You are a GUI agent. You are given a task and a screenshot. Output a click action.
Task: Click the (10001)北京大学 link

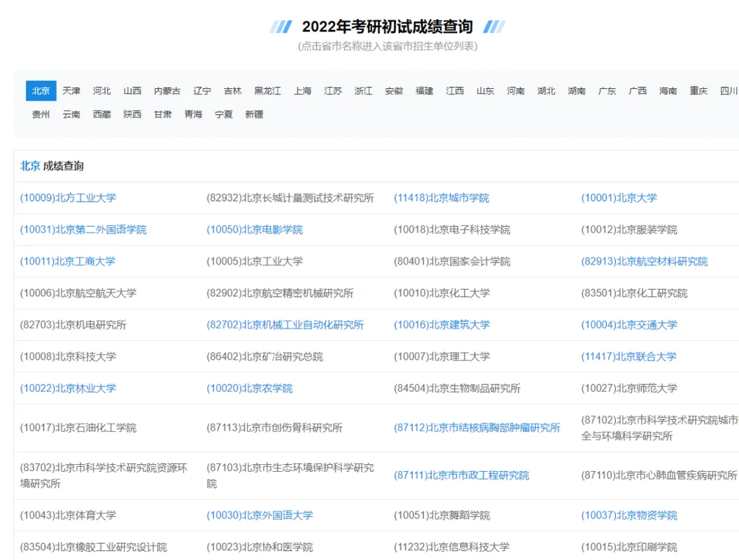pos(619,198)
